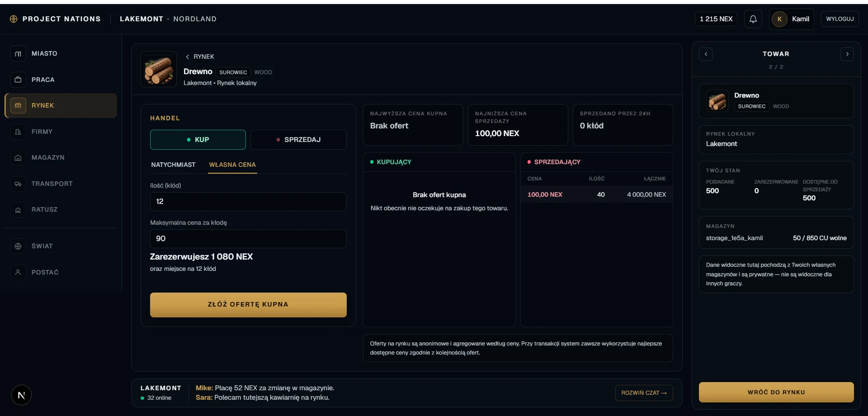The width and height of the screenshot is (868, 416).
Task: Click Wróć do rynku button
Action: click(x=776, y=392)
